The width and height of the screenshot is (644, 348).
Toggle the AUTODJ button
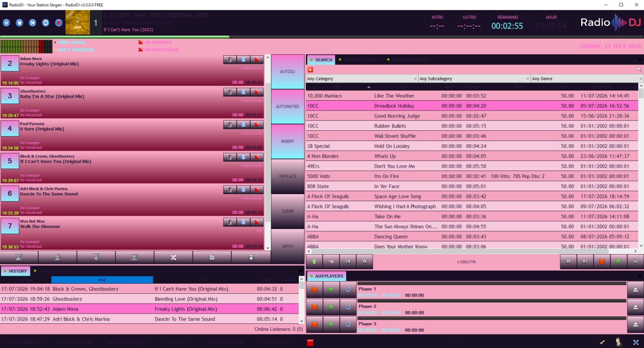tap(288, 71)
